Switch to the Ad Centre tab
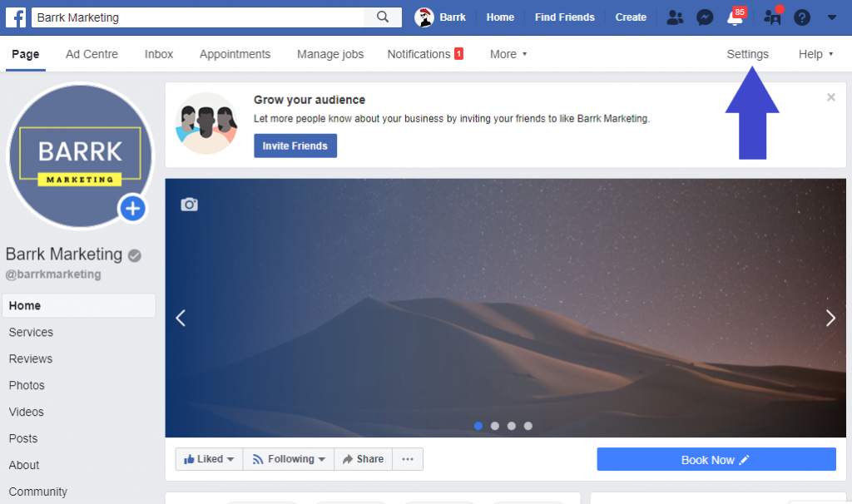852x504 pixels. tap(92, 54)
